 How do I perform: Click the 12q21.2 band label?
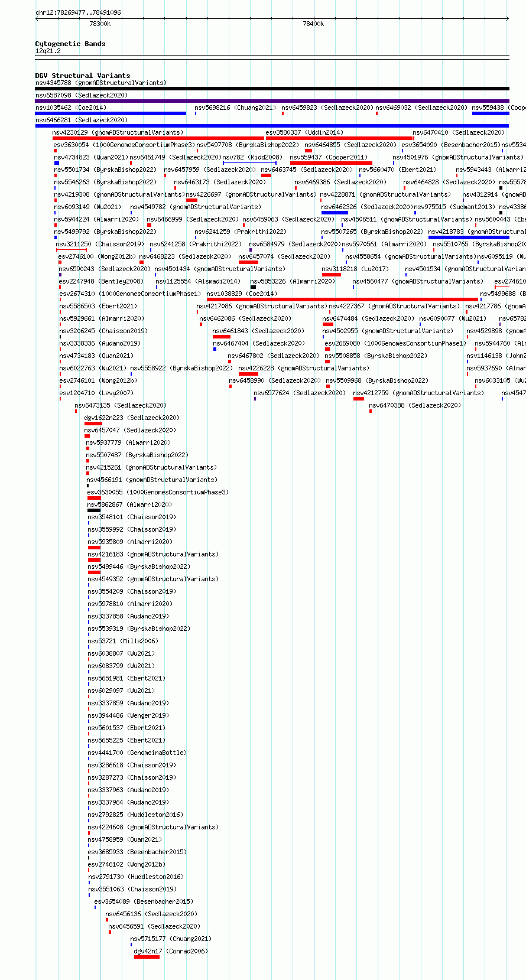[x=48, y=51]
